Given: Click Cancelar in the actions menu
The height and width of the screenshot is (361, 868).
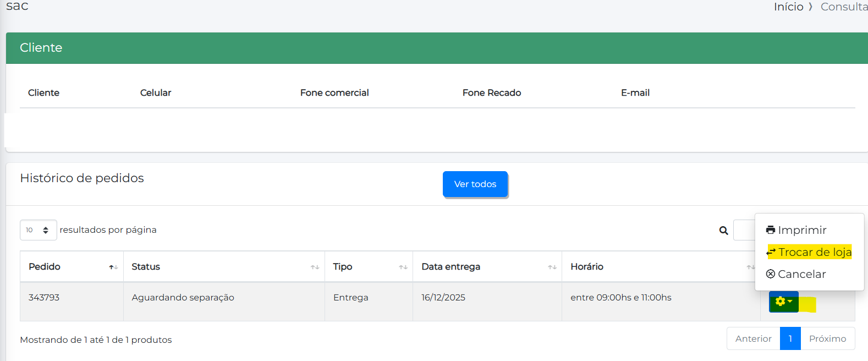Looking at the screenshot, I should click(x=796, y=274).
